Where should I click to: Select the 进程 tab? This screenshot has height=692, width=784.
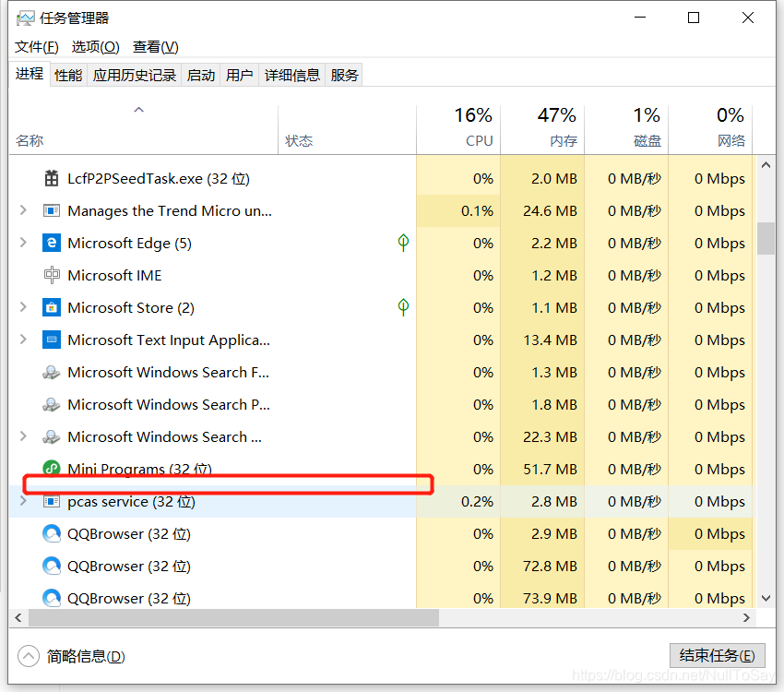pyautogui.click(x=30, y=74)
